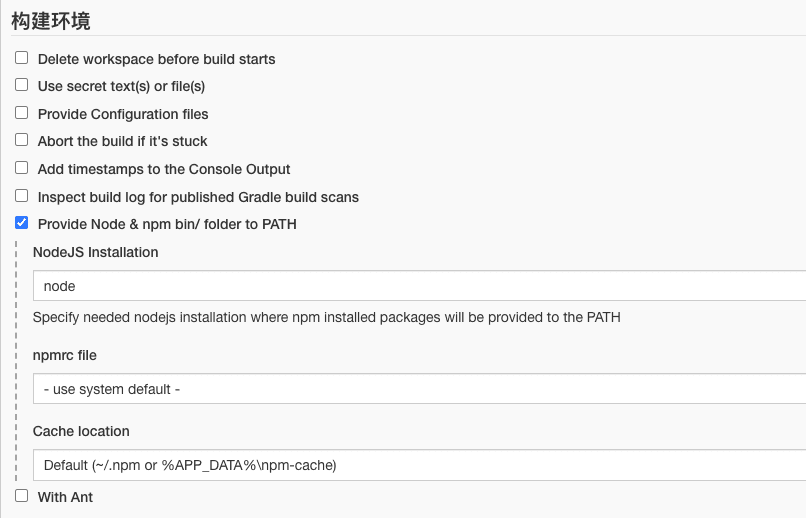806x518 pixels.
Task: Tick the Use secret text(s) or file(s) checkbox
Action: click(x=22, y=85)
